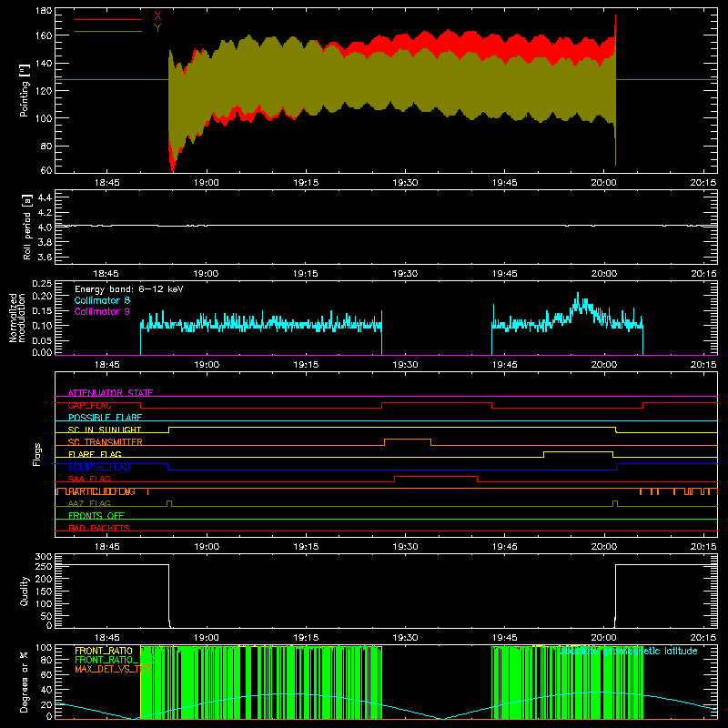Click the 'ECLIPSE_FLAG' flag label
The height and width of the screenshot is (728, 728).
click(x=99, y=467)
